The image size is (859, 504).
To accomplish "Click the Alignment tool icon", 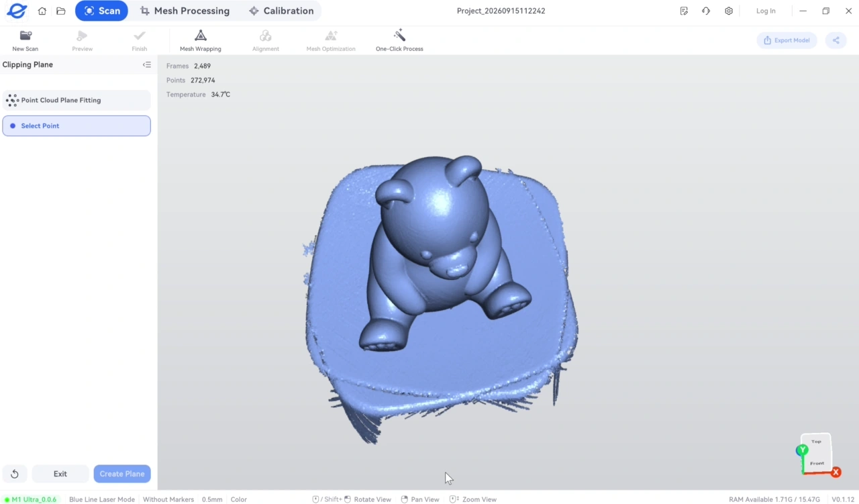I will [x=266, y=40].
